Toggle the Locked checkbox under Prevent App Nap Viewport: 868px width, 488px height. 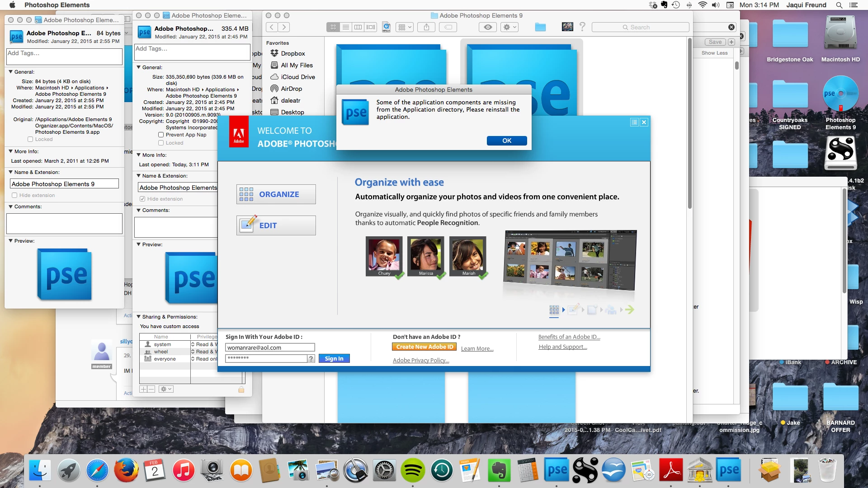(x=161, y=143)
